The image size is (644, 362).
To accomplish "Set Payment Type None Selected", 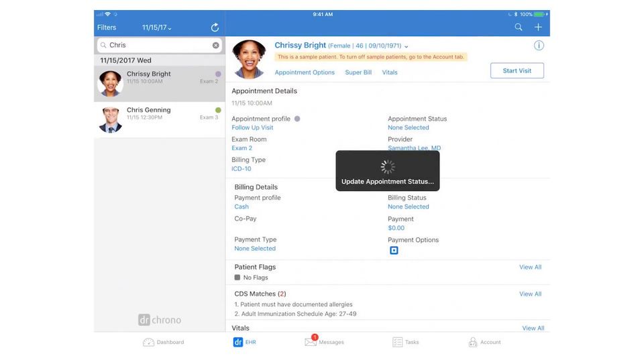I will [255, 249].
